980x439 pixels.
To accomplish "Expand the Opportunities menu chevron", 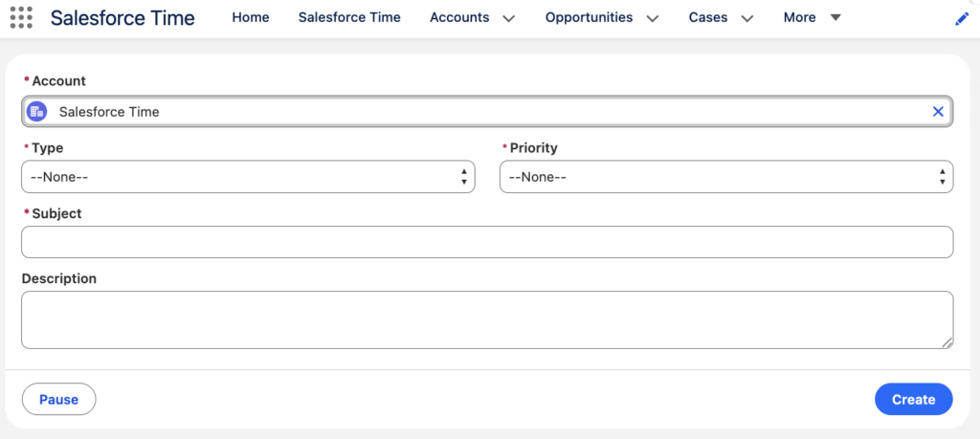I will pos(652,18).
